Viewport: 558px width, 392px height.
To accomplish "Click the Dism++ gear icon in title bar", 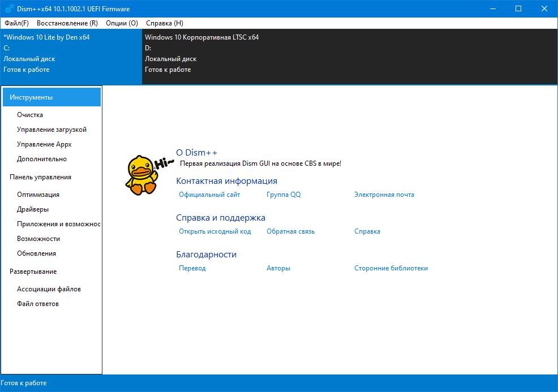I will [8, 8].
